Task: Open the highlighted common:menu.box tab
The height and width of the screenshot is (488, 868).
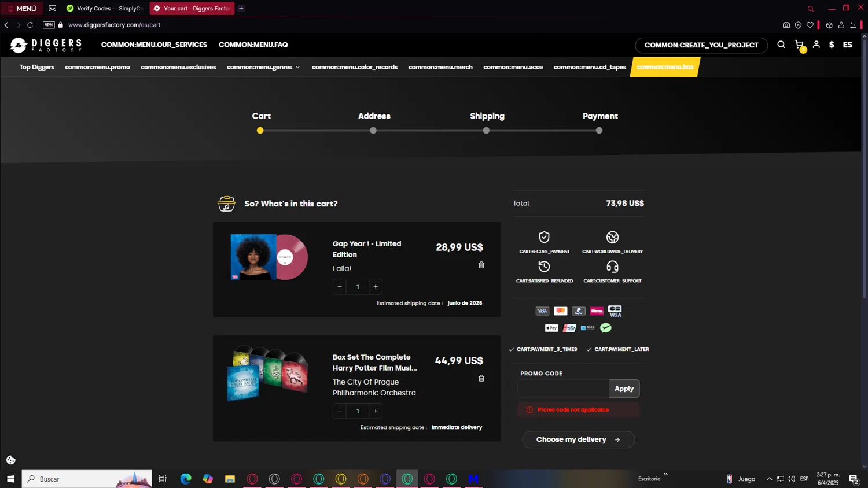Action: [665, 67]
